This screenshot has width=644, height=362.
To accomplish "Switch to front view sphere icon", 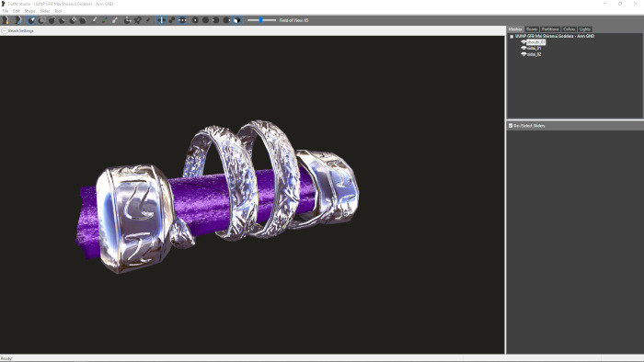I will 195,20.
